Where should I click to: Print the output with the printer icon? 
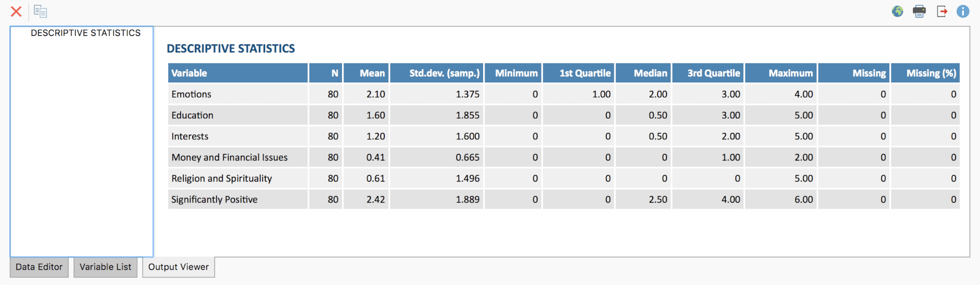coord(919,11)
